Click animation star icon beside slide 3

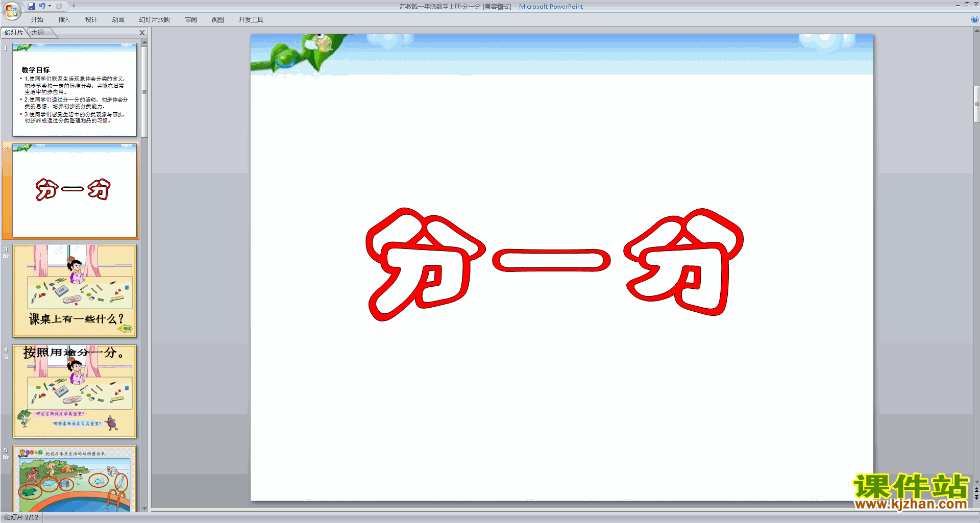pos(6,256)
